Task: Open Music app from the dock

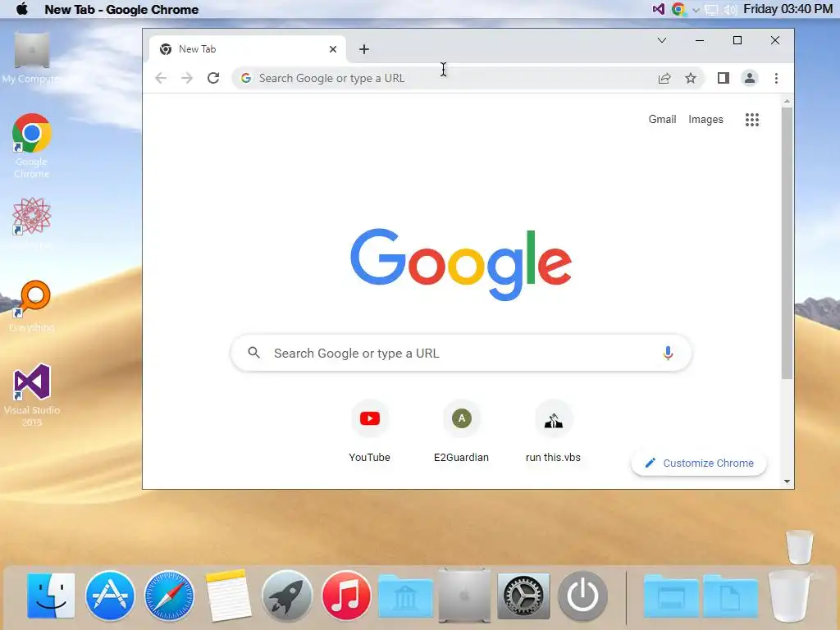Action: click(346, 596)
